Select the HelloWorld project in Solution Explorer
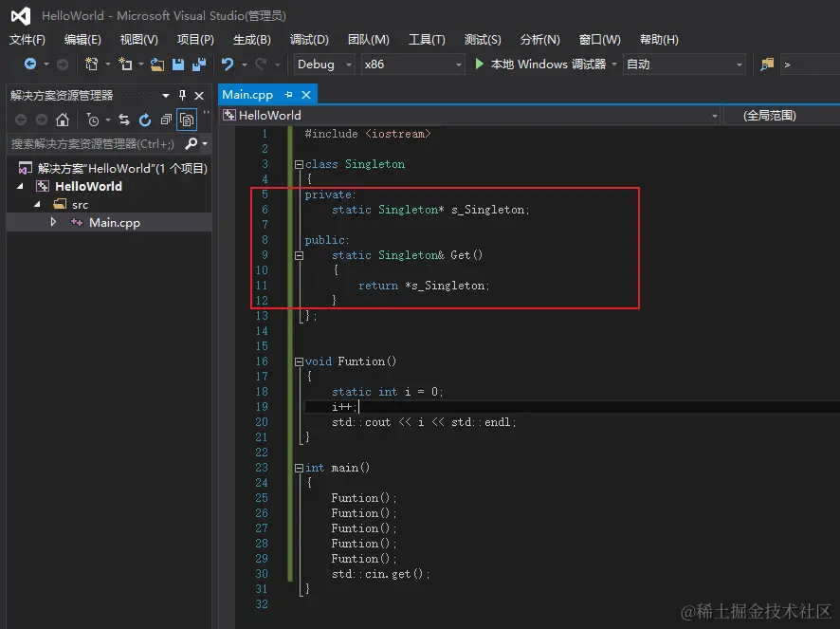Screen dimensions: 840x629 [x=88, y=186]
